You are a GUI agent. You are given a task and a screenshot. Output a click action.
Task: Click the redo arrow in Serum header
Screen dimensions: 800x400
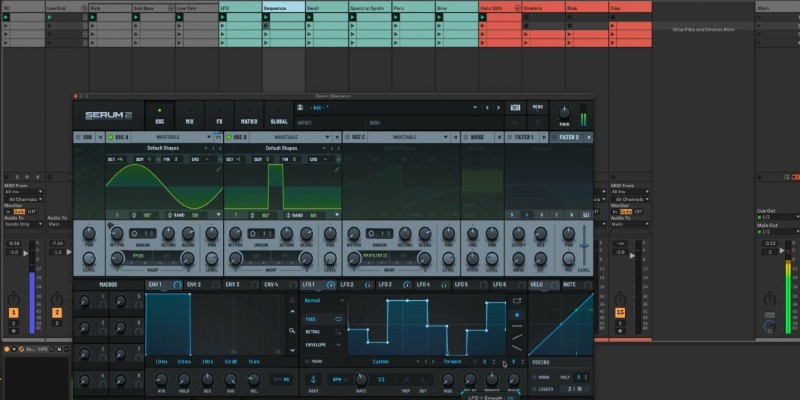coord(537,123)
